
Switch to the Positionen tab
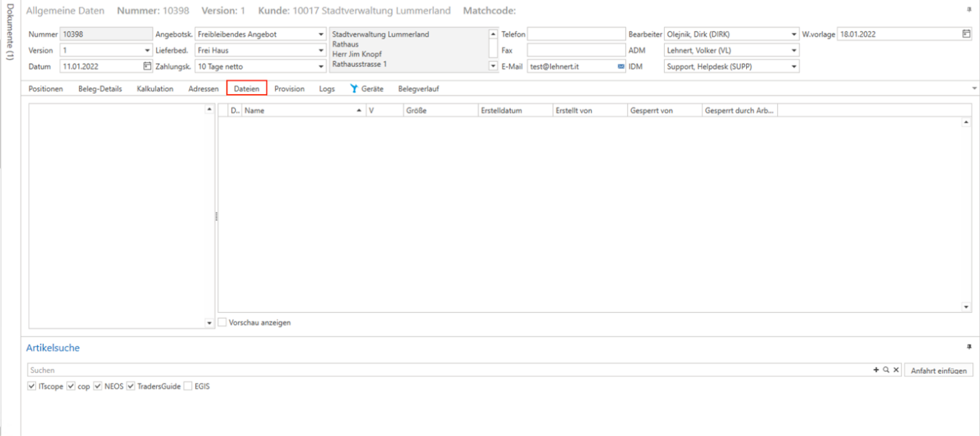[x=45, y=88]
